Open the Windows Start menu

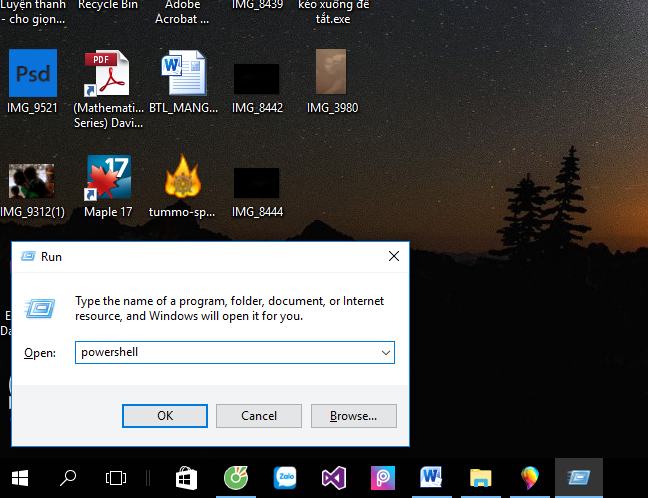20,478
